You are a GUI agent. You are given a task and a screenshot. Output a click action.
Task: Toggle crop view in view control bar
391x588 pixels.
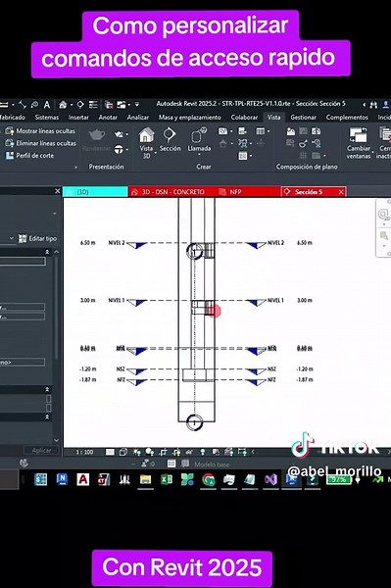pos(163,452)
